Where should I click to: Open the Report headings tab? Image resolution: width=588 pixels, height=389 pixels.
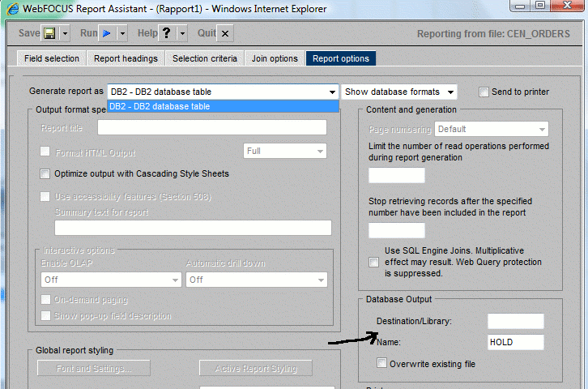coord(126,58)
